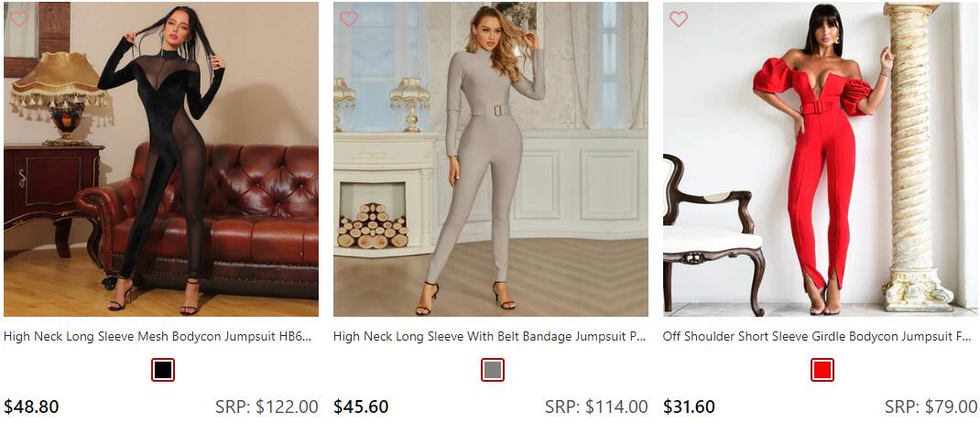This screenshot has height=423, width=980.
Task: Open the Off Shoulder Short Sleeve Girdle Bodycon Jumpsuit link
Action: [817, 337]
